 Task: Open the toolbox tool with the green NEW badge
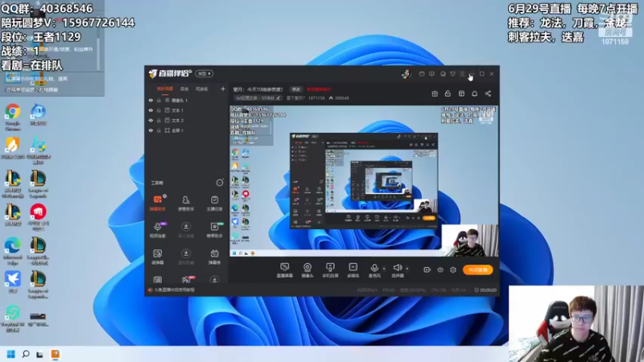click(214, 230)
